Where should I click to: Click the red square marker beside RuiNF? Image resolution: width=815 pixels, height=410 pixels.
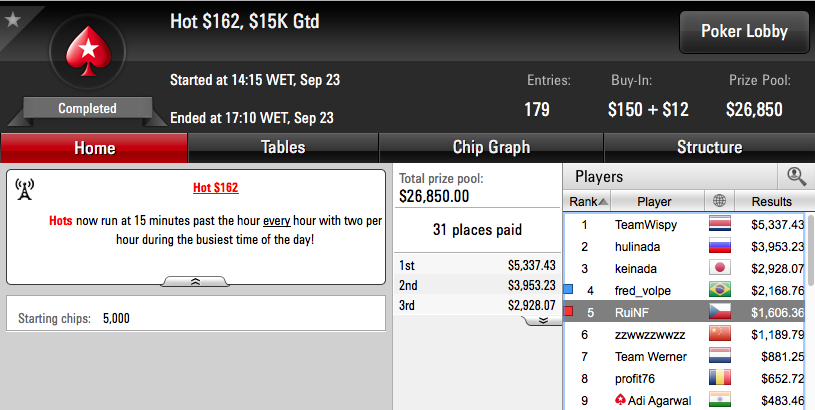(568, 311)
